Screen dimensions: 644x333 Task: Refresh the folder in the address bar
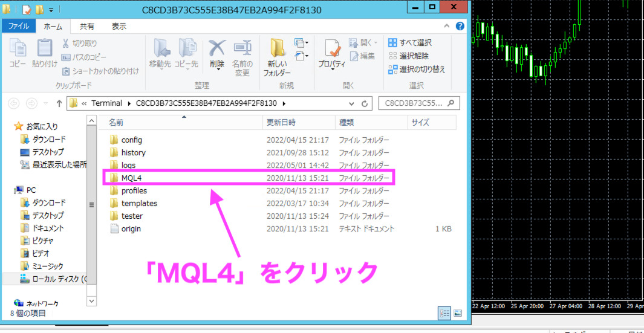point(365,103)
